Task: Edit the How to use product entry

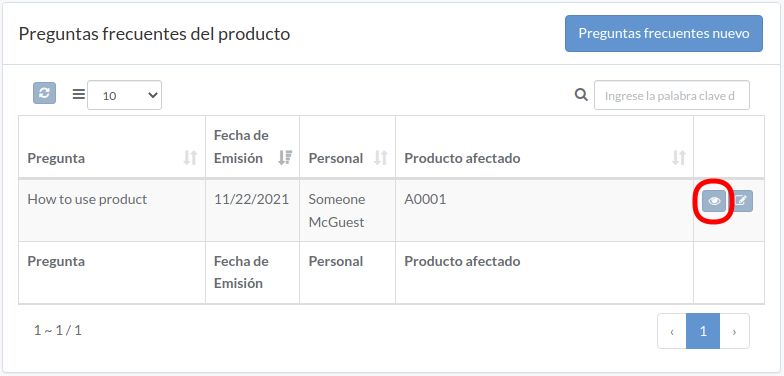Action: click(741, 201)
